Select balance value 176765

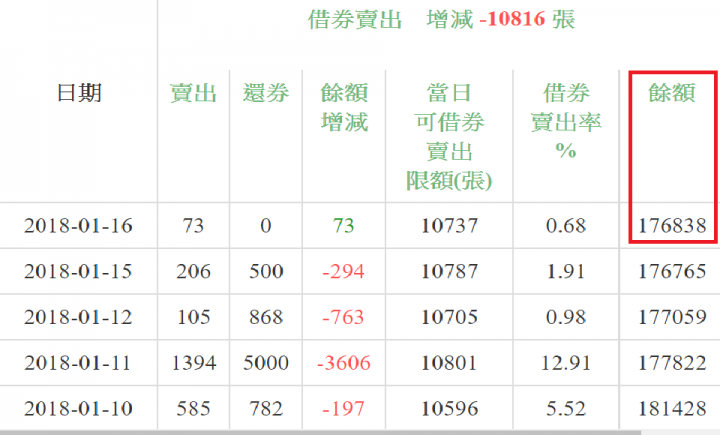[672, 271]
